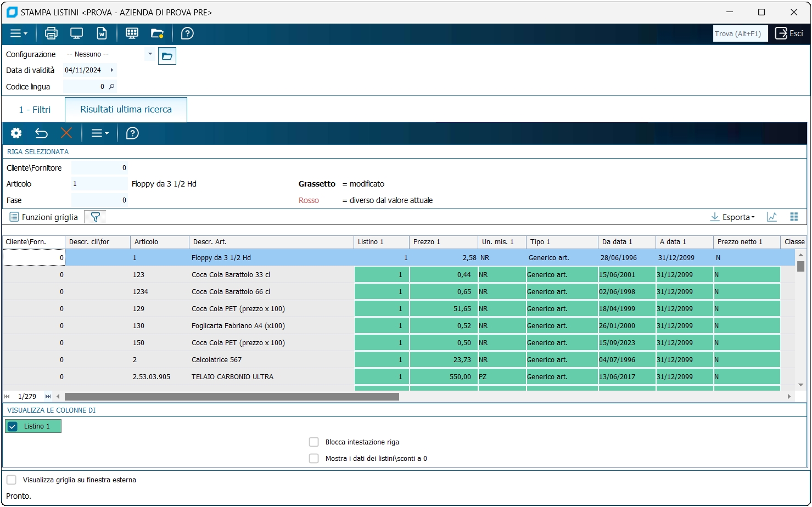Viewport: 812px width, 507px height.
Task: Export to Word document icon
Action: (x=102, y=33)
